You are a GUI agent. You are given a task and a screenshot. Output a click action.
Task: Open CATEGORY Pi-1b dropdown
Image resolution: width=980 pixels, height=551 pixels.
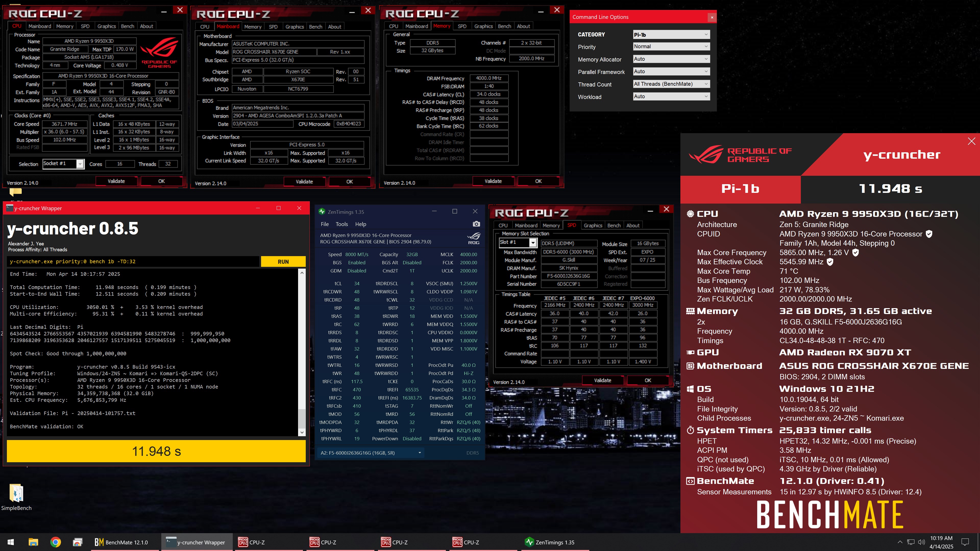(671, 35)
